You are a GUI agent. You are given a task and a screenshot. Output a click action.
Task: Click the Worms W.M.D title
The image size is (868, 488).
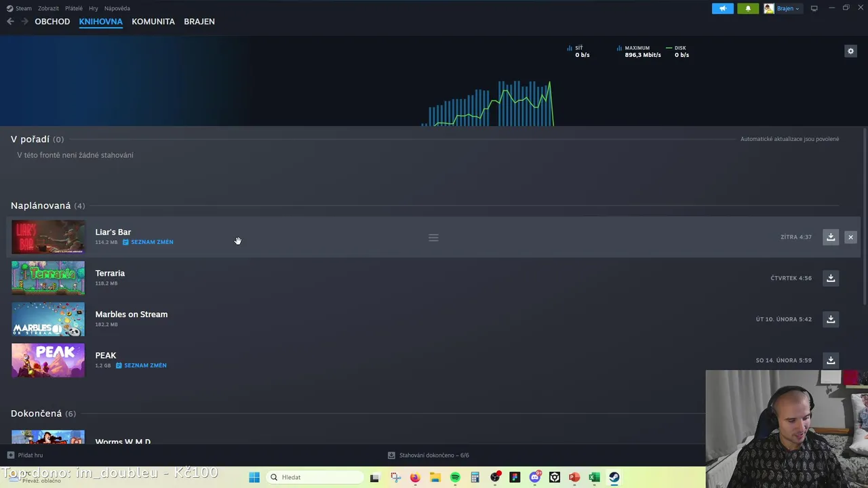coord(123,441)
